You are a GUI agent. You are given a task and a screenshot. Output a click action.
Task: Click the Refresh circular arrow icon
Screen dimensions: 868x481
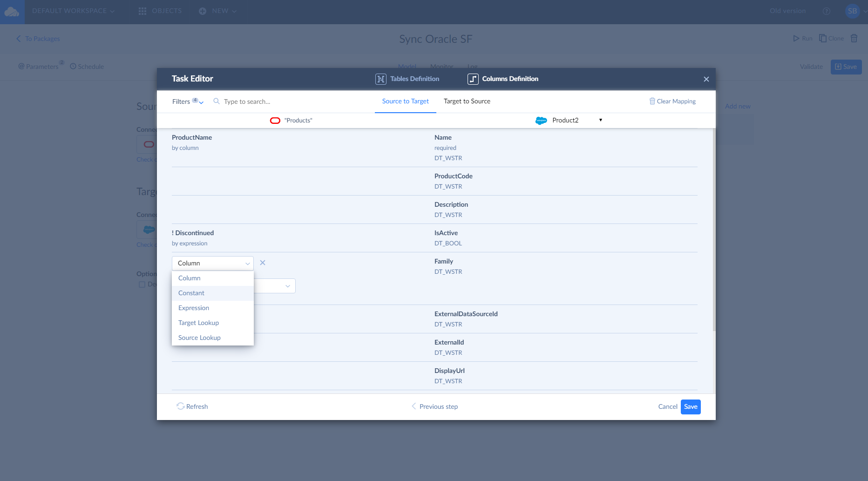click(x=181, y=406)
